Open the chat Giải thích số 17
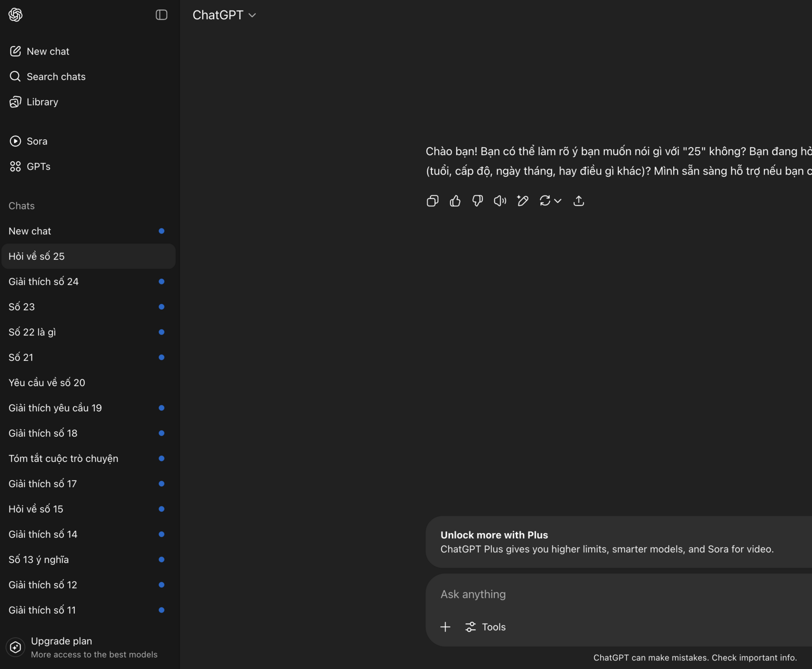 [x=89, y=484]
